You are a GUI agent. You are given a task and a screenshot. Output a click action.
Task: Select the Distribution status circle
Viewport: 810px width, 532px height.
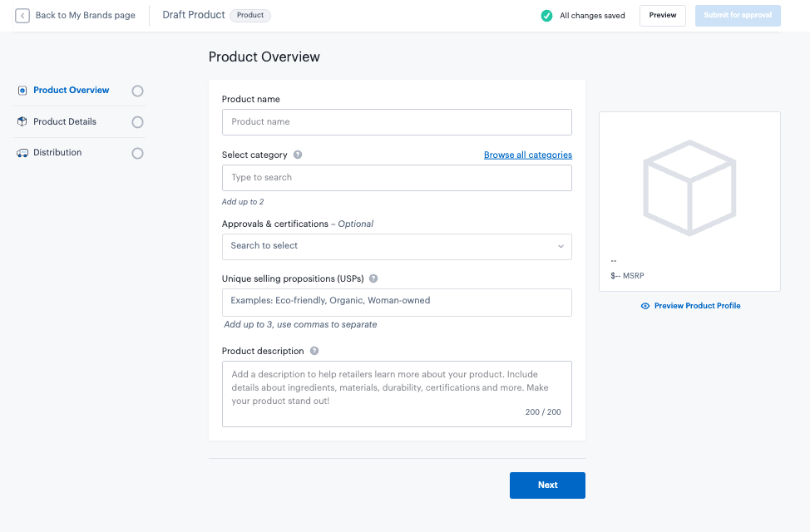138,153
